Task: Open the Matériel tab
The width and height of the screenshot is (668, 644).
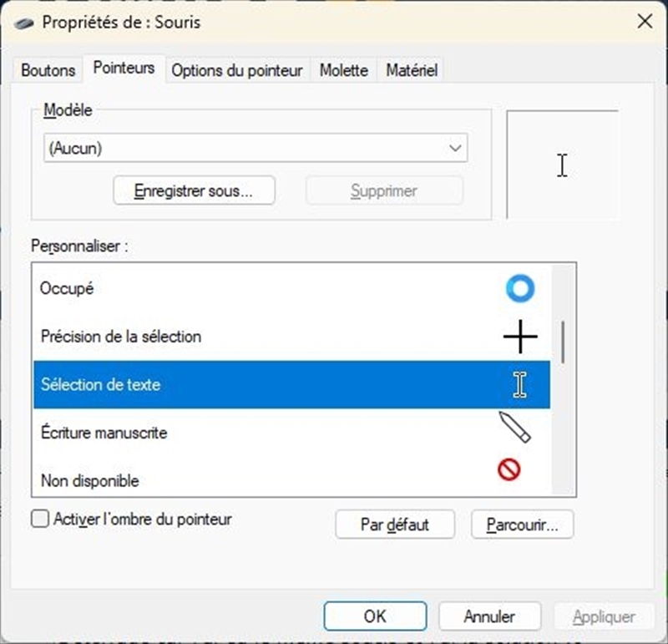Action: pyautogui.click(x=412, y=71)
